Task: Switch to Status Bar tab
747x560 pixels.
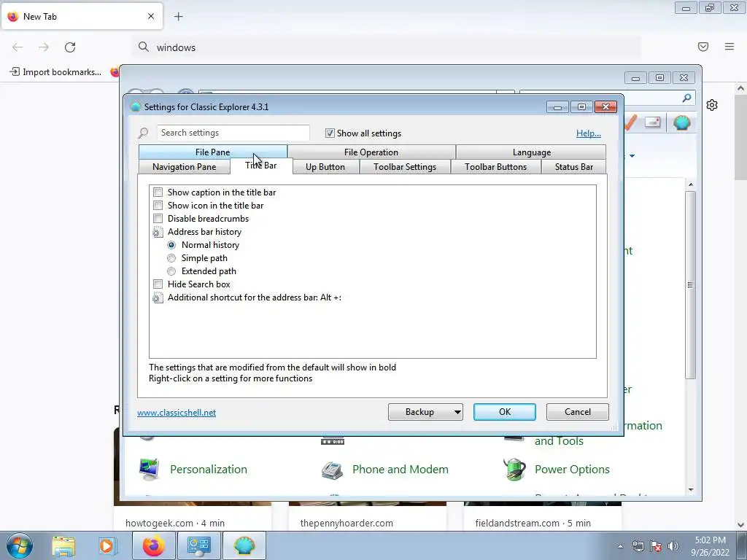Action: tap(574, 167)
